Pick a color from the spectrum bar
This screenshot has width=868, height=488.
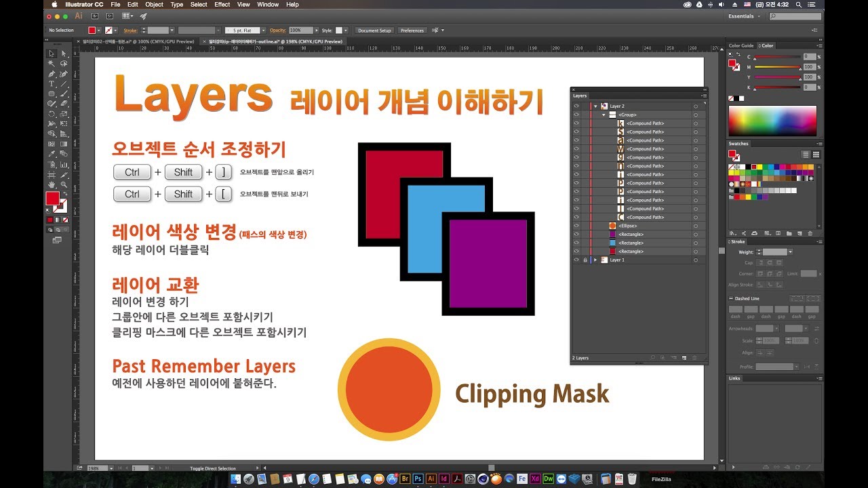pos(773,121)
